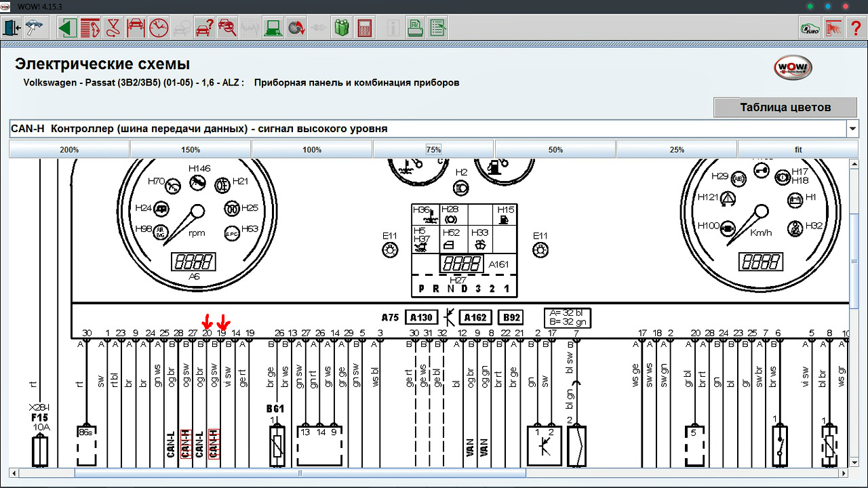Click the vertical scrollbar down arrow
868x488 pixels.
point(854,462)
